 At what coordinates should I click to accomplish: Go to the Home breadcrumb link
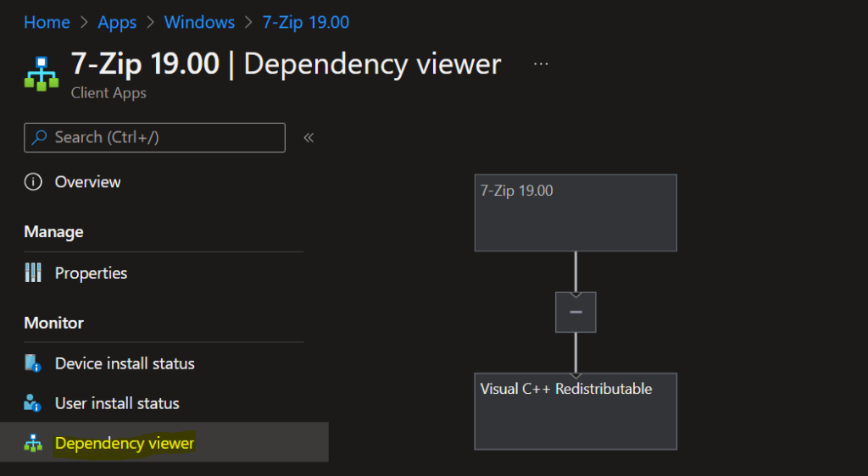coord(47,23)
